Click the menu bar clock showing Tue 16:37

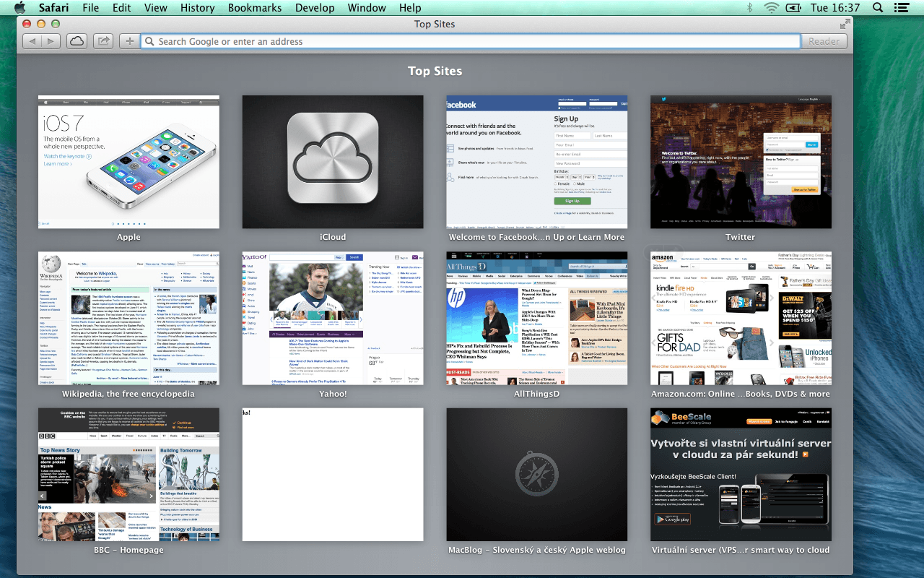pos(835,8)
